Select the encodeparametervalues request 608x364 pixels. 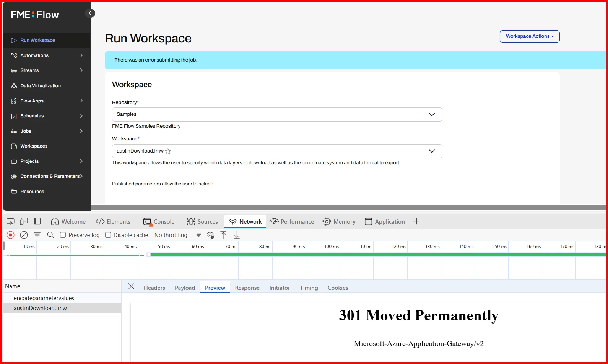tap(62, 298)
